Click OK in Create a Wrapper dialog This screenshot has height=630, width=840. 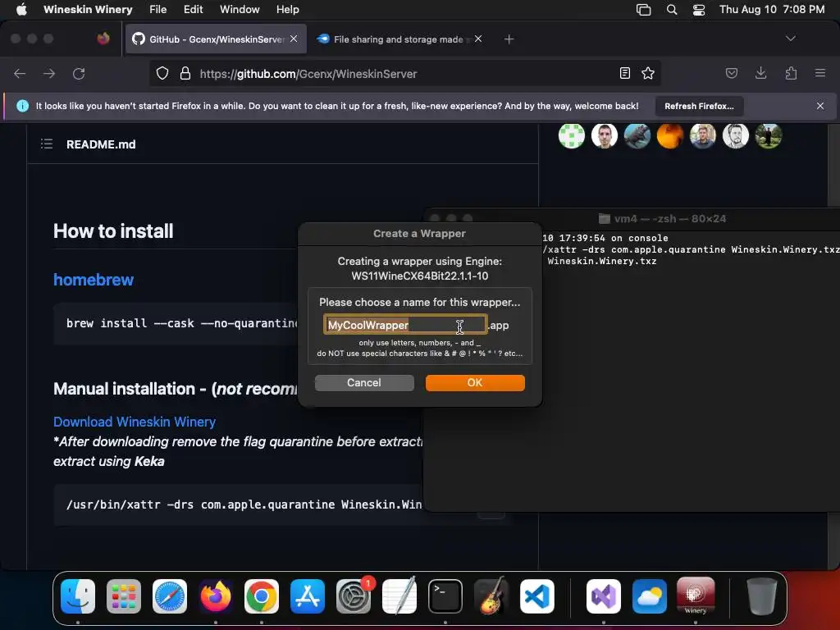pos(475,382)
